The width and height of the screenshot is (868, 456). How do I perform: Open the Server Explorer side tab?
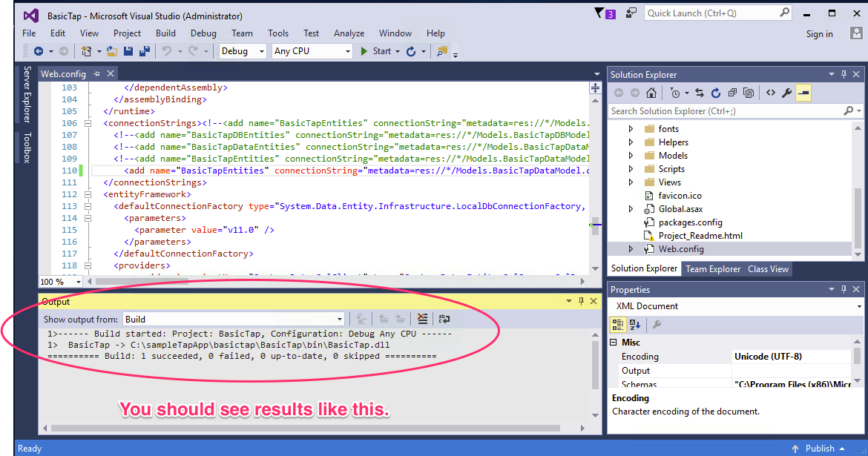(x=27, y=94)
